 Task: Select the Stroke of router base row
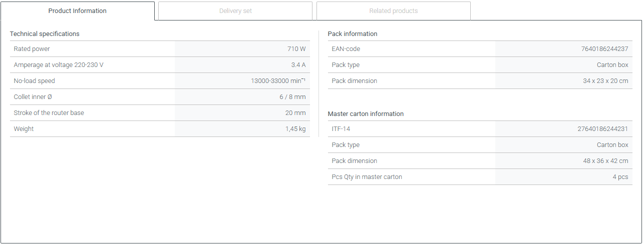(49, 113)
